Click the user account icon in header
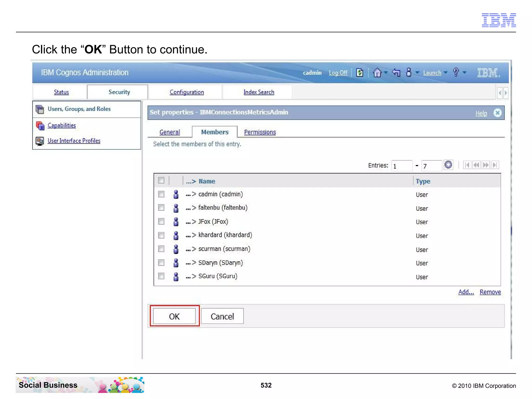 pos(409,72)
